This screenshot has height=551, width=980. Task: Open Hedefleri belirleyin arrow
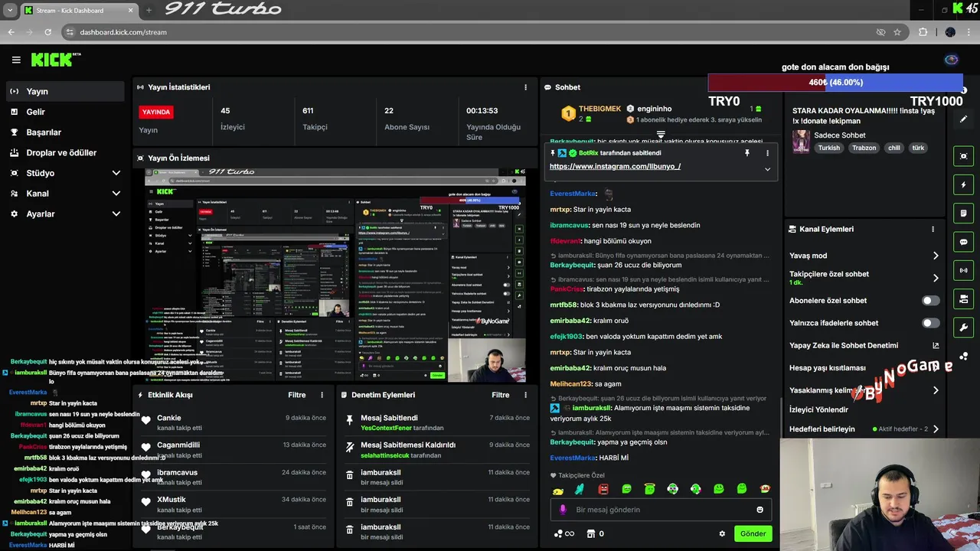click(936, 429)
